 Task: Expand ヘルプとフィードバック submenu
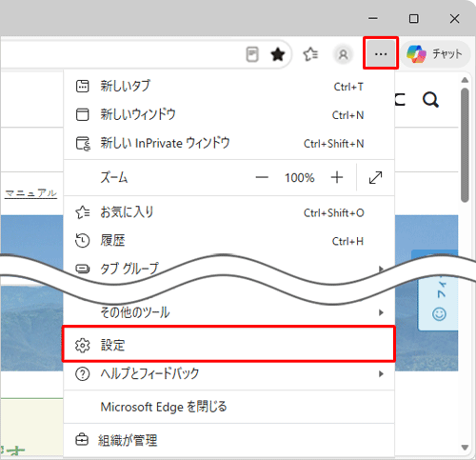228,373
